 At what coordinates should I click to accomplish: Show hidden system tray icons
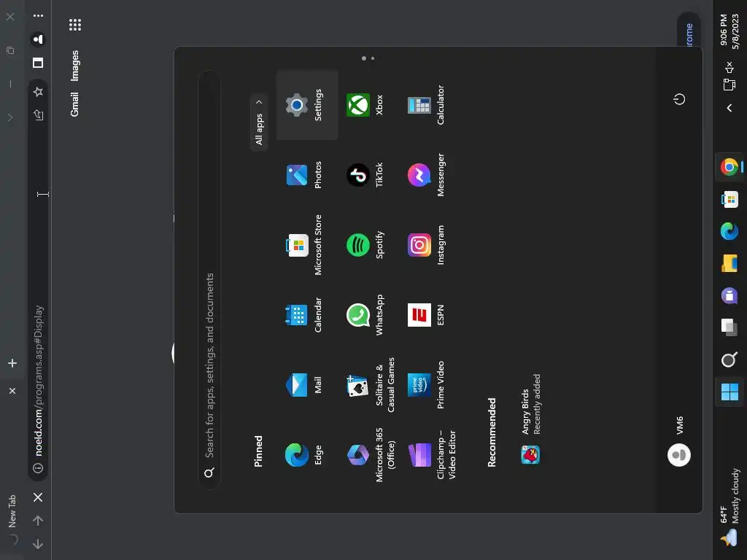point(729,108)
